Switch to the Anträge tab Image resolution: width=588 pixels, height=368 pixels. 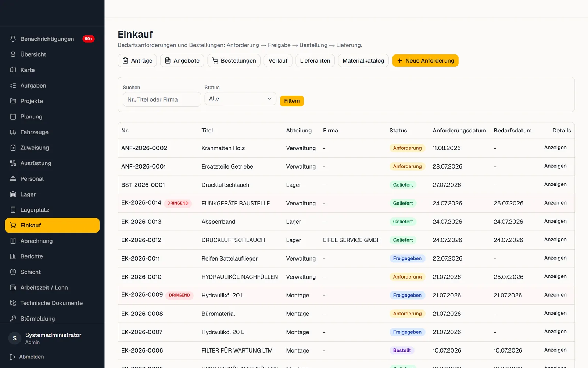(137, 61)
